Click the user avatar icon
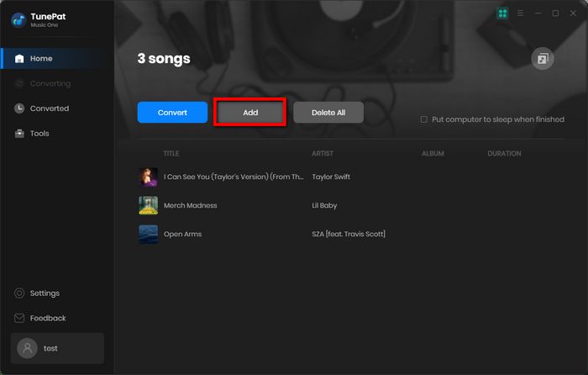Viewport: 588px width, 375px height. (x=27, y=348)
